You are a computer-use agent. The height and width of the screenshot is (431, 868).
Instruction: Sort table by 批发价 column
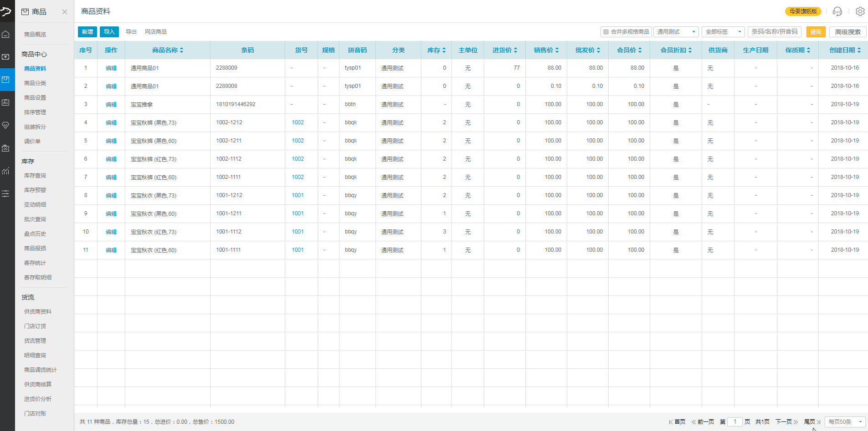[x=598, y=50]
